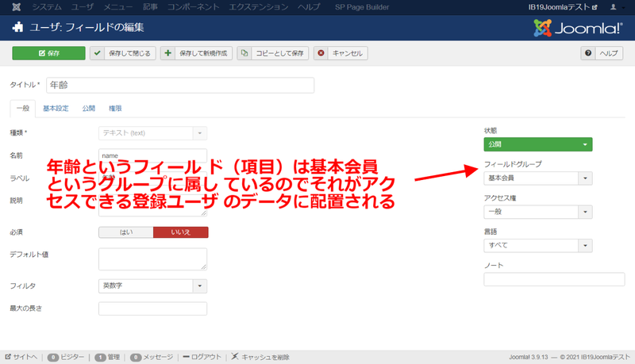Switch to the 基本設定 tab
The image size is (635, 364).
(56, 109)
